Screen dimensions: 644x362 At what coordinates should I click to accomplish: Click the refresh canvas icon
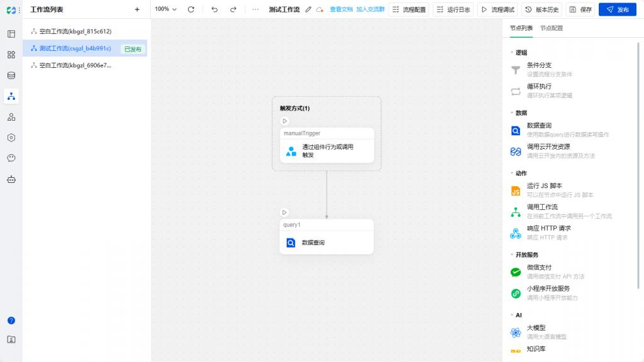pyautogui.click(x=191, y=9)
